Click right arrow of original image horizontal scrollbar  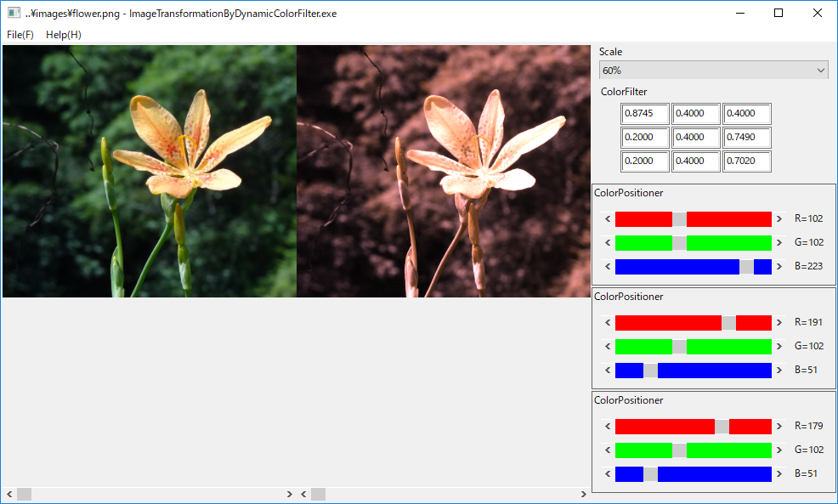290,494
